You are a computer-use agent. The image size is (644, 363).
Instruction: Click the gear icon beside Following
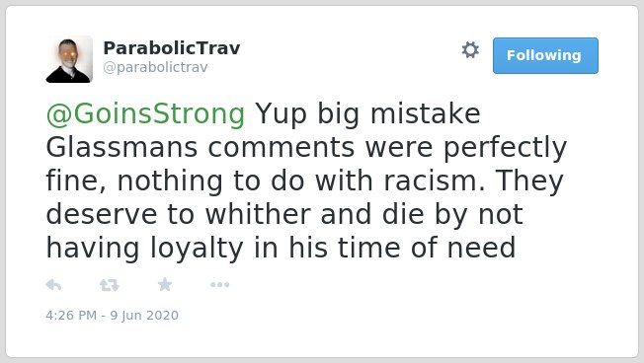tap(470, 50)
